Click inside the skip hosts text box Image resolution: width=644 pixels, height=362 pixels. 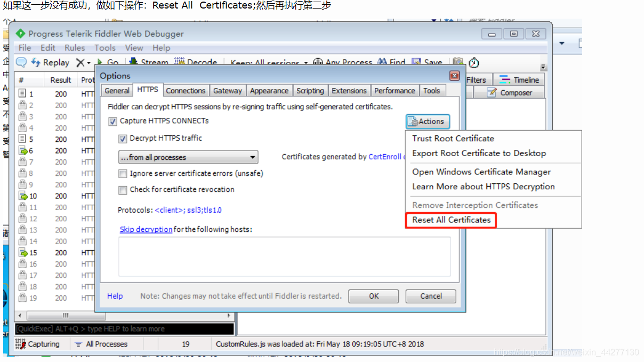284,256
